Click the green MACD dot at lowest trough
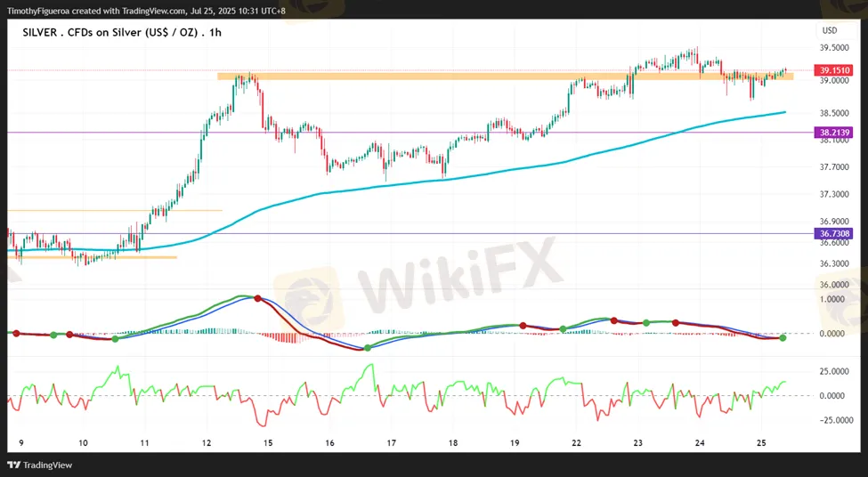 [x=368, y=348]
